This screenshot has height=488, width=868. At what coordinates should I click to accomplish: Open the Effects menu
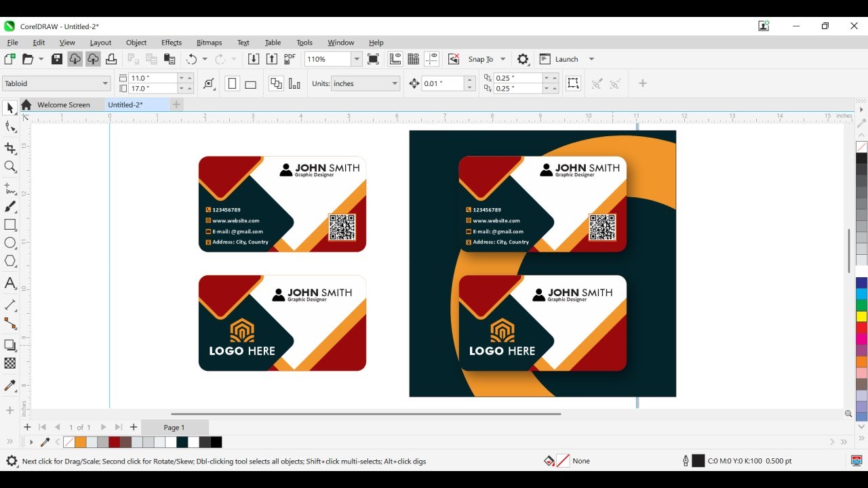172,42
